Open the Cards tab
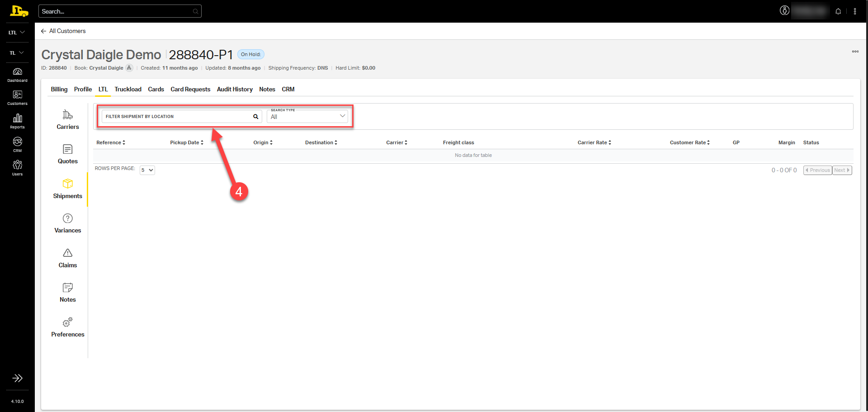Viewport: 868px width, 412px height. point(156,89)
